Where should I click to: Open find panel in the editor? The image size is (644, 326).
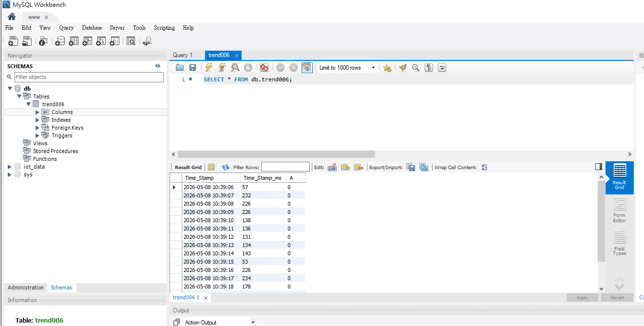[x=416, y=68]
